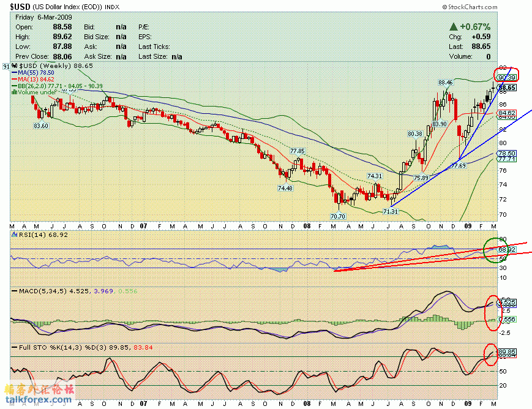This screenshot has height=409, width=532.
Task: Open the StockCharts.com copyright link
Action: 470,7
